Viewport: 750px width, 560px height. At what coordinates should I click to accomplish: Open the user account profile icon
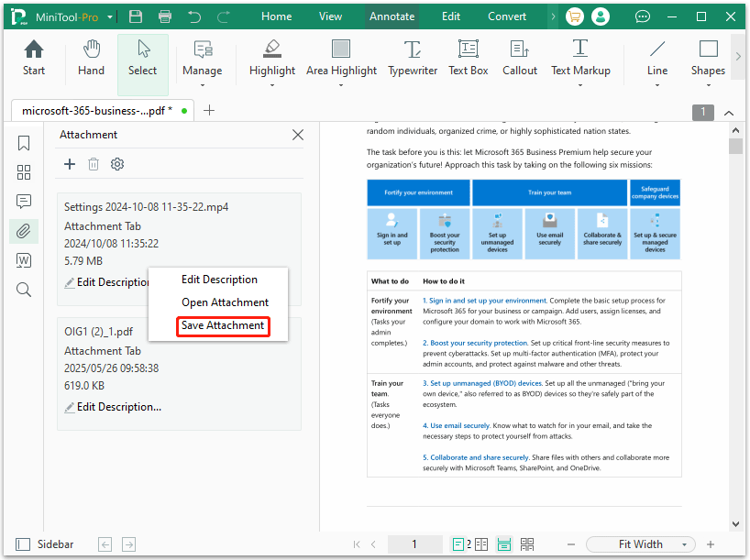[x=601, y=16]
